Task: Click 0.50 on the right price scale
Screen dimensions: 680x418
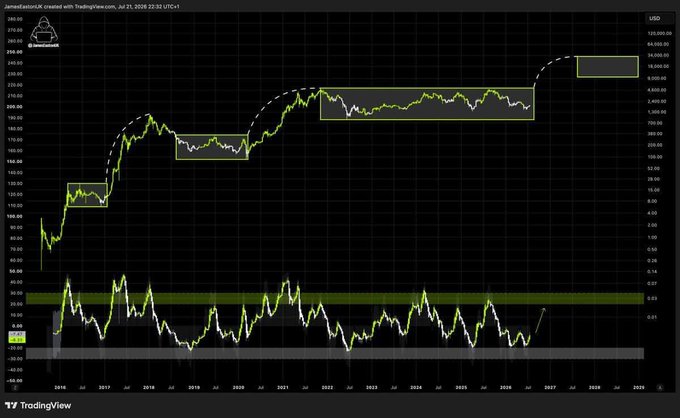Action: tap(653, 249)
